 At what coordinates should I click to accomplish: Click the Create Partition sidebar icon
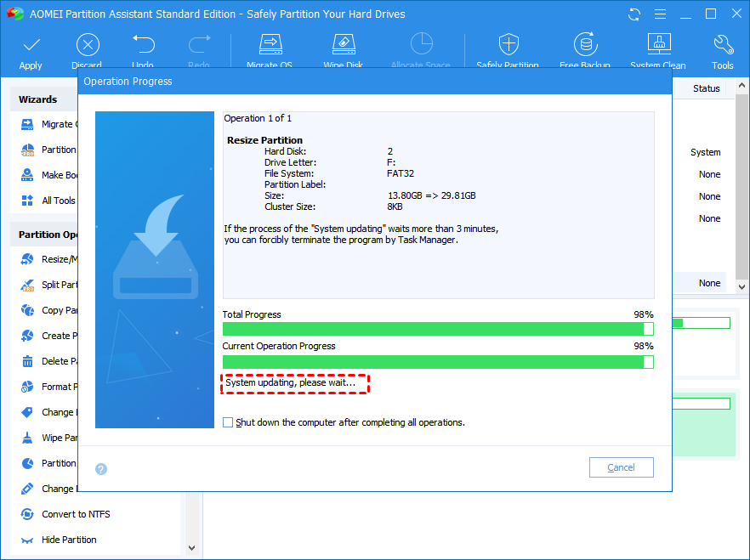[27, 336]
